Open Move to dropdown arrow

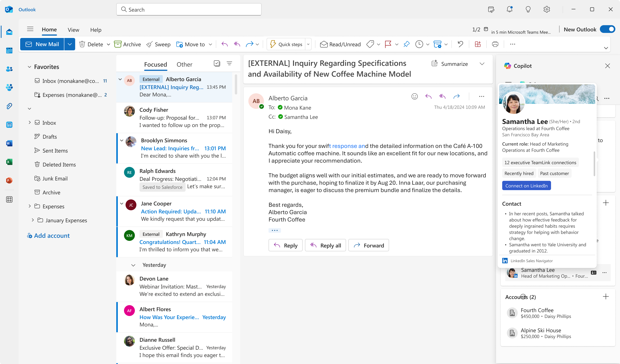[210, 45]
